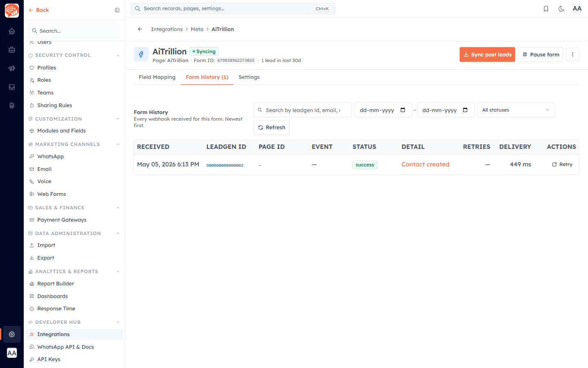This screenshot has width=588, height=368.
Task: Collapse sidebar using panel toggle icon
Action: coord(117,10)
